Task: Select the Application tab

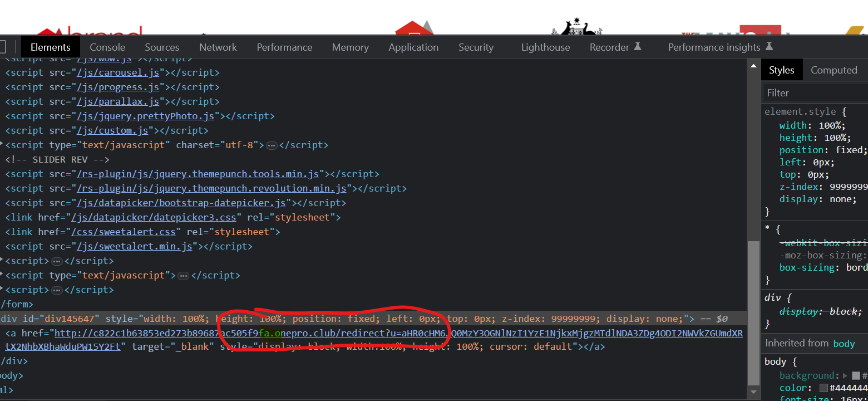Action: 413,47
